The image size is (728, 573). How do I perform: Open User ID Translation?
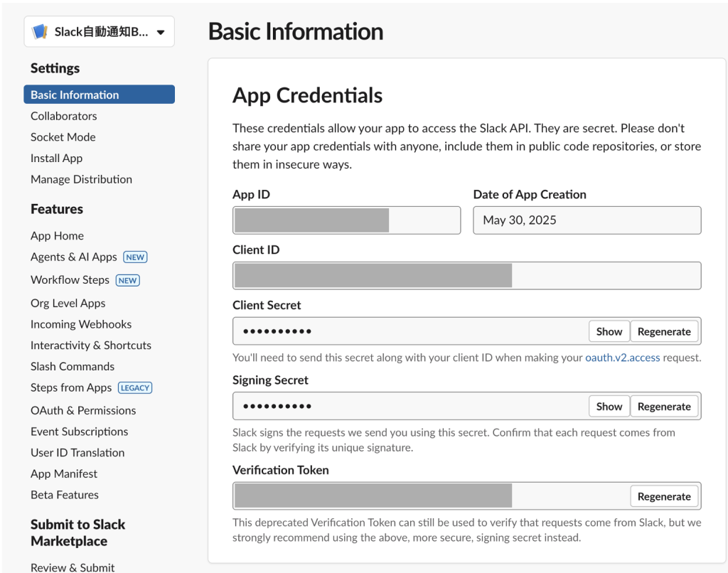coord(77,452)
